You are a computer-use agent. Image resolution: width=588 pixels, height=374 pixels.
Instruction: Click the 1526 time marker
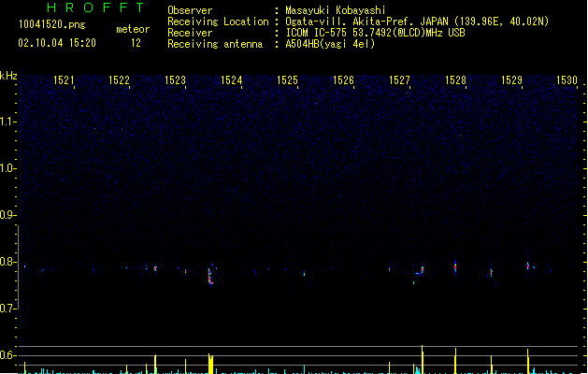click(343, 80)
